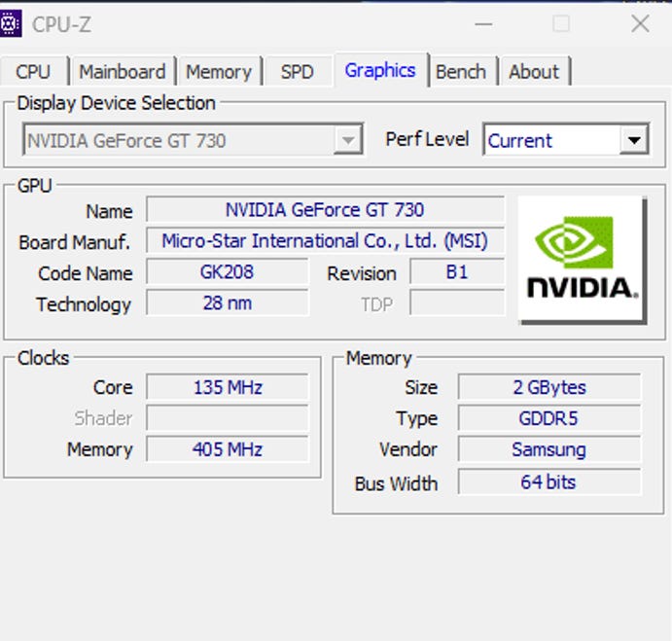The height and width of the screenshot is (641, 672).
Task: Open the Perf Level dropdown arrow
Action: click(633, 140)
